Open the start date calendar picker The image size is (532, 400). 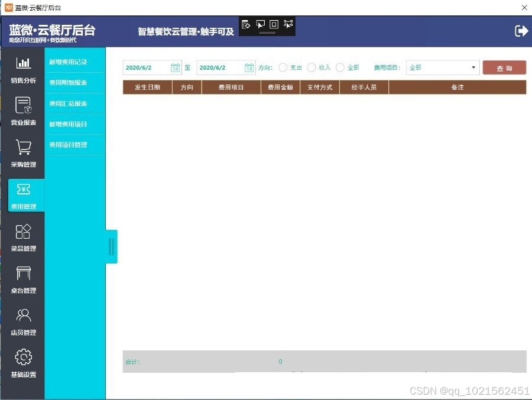pos(175,67)
